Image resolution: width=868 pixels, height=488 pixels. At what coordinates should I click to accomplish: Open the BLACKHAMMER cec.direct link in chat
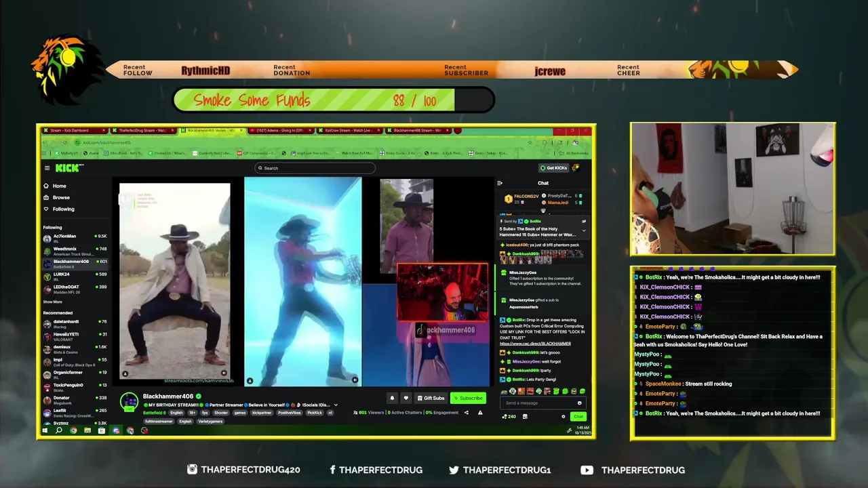tap(535, 344)
